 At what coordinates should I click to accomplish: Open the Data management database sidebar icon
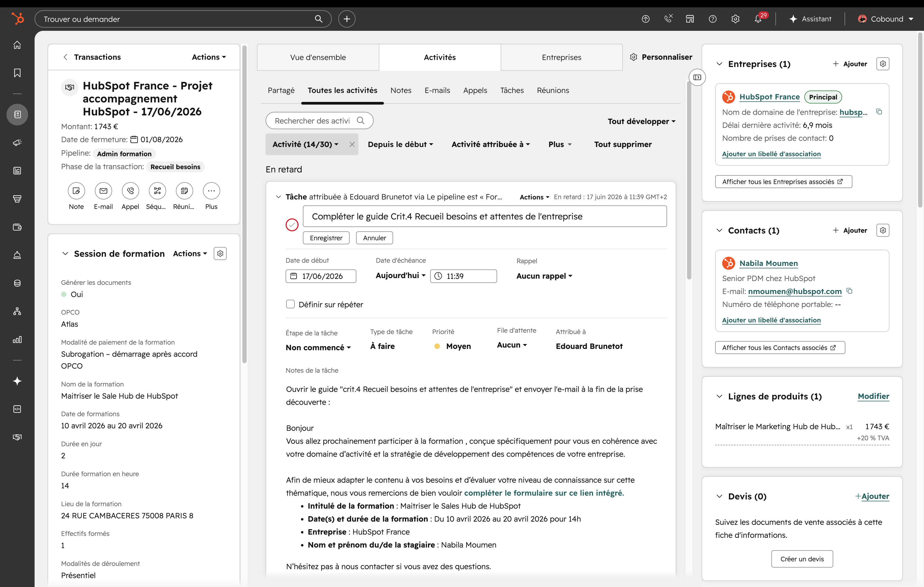[x=17, y=283]
